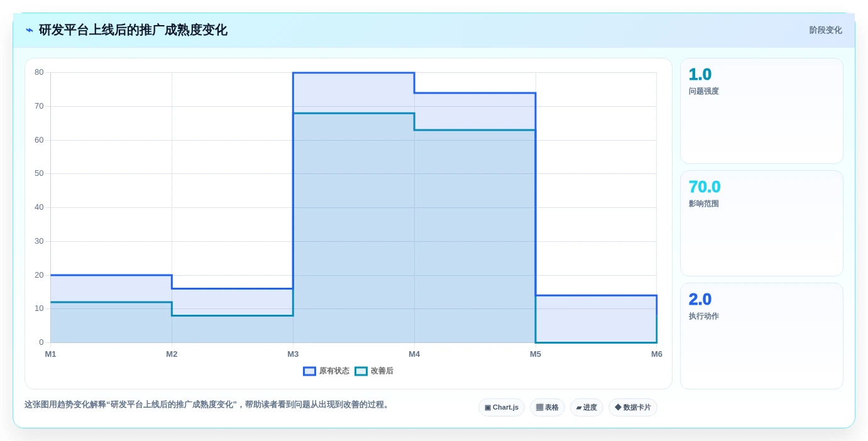This screenshot has width=868, height=441.
Task: Select the Chart.js tag
Action: click(x=502, y=408)
